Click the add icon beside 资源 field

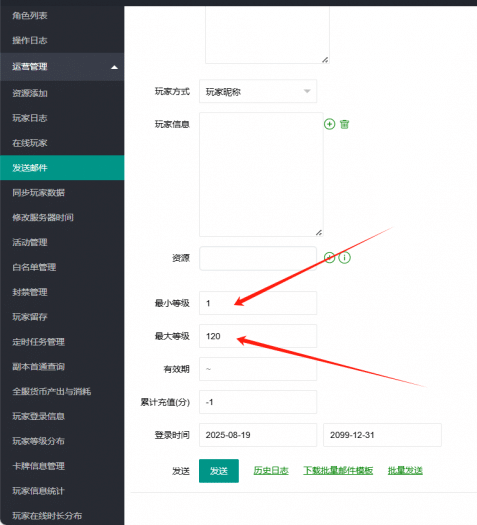pos(329,257)
